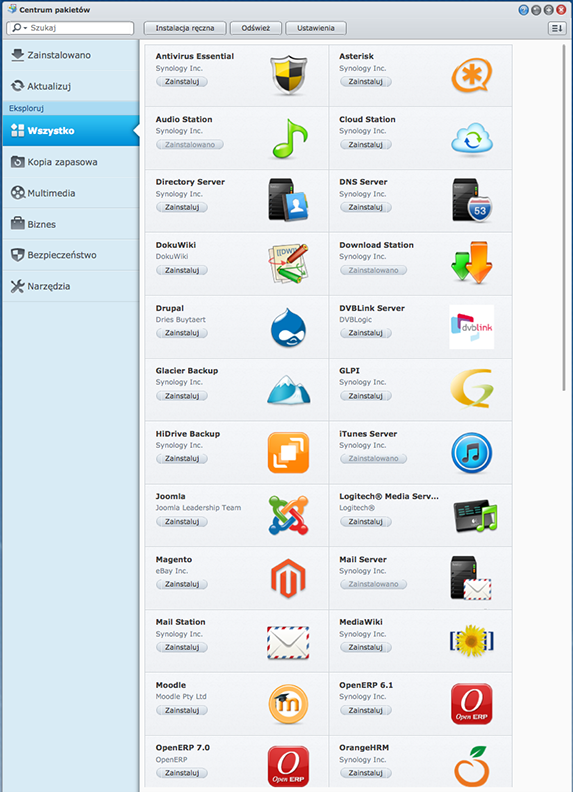Click the help button in title bar
The image size is (573, 792).
tap(523, 10)
